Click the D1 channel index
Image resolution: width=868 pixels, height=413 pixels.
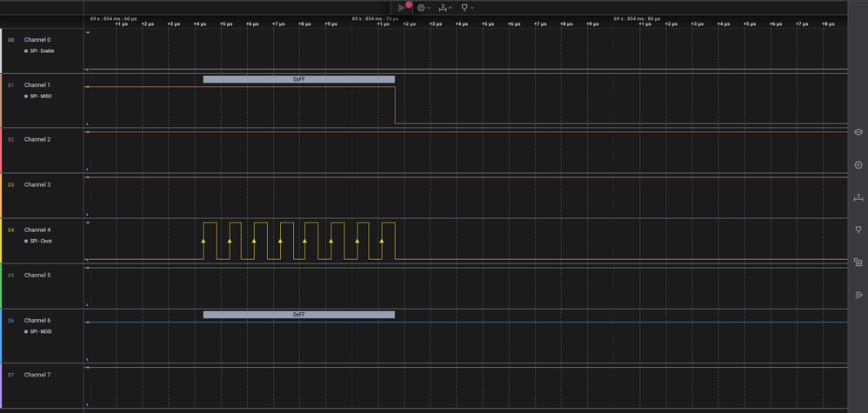10,85
